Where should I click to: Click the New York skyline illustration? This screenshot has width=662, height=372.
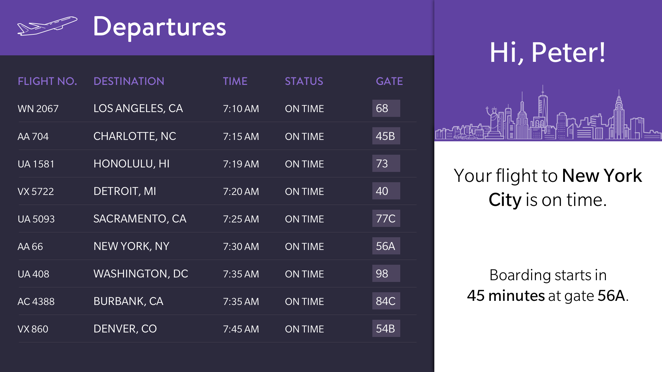tap(548, 113)
